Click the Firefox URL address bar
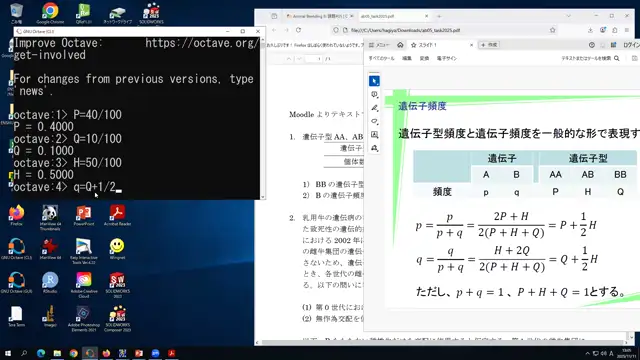640x360 pixels. [x=443, y=30]
